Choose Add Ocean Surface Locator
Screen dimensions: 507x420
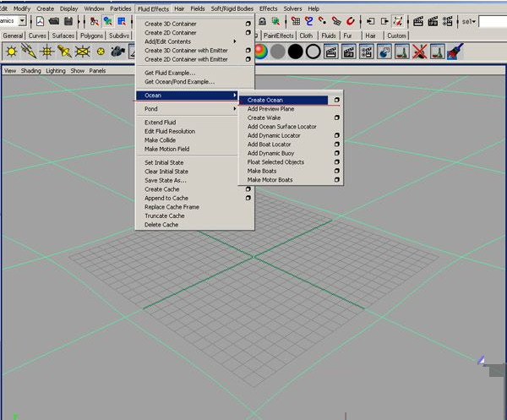[x=282, y=127]
